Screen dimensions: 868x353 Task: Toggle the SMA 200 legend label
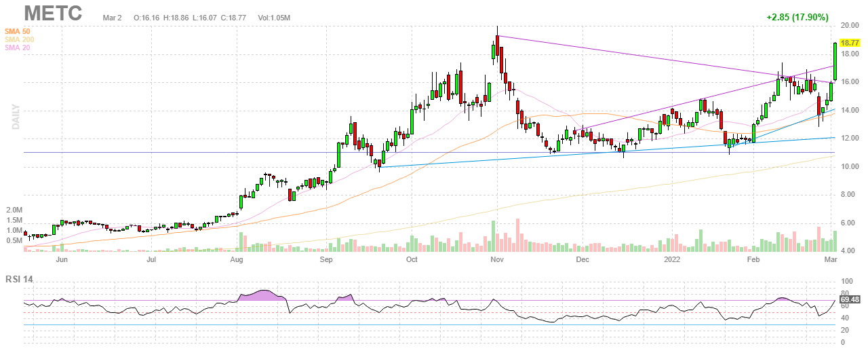[20, 39]
